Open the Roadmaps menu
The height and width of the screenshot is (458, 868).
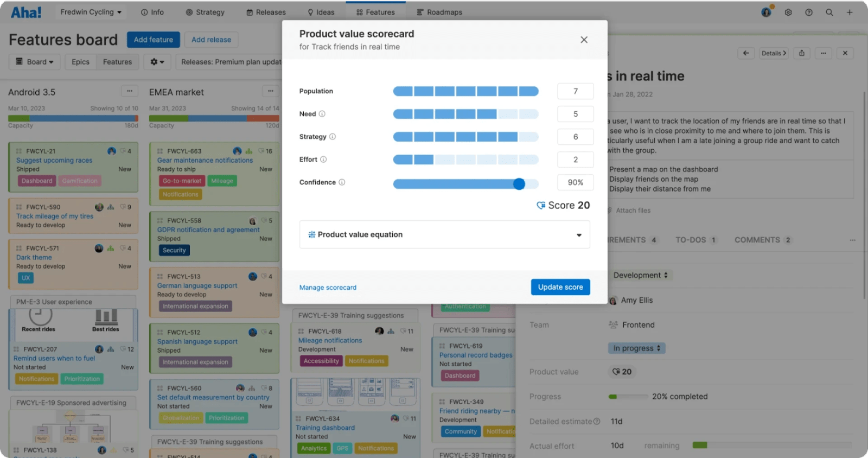click(x=439, y=12)
